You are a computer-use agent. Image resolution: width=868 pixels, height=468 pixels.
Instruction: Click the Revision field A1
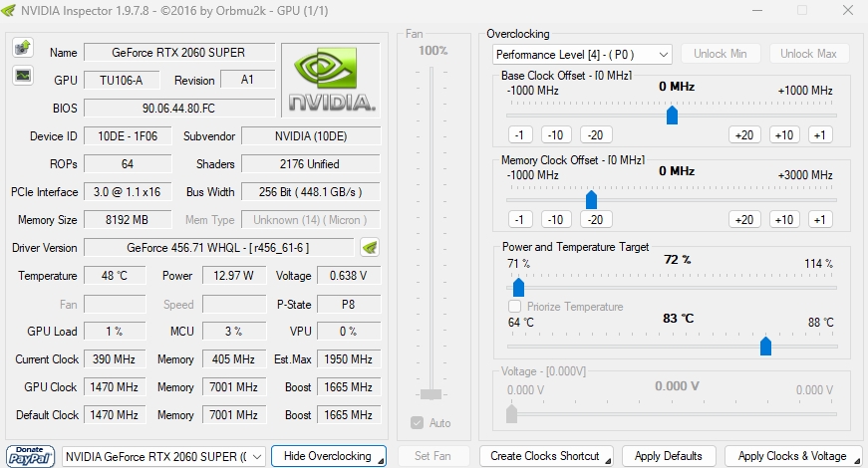[x=247, y=80]
